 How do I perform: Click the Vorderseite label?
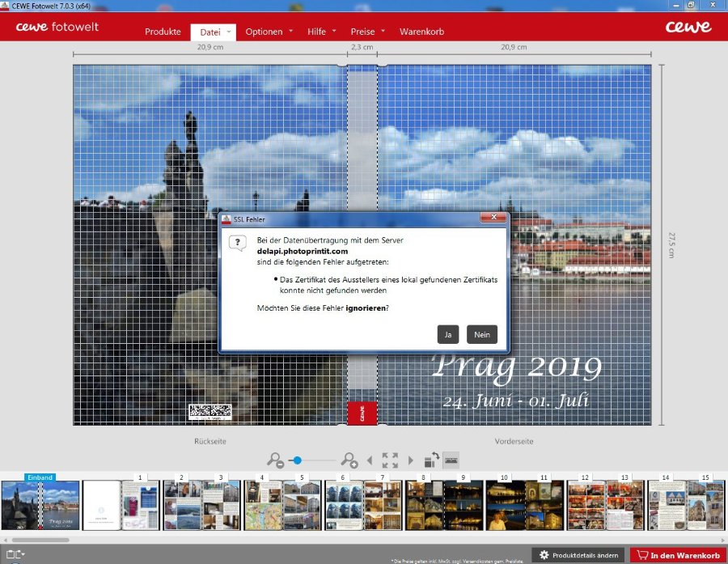coord(514,441)
